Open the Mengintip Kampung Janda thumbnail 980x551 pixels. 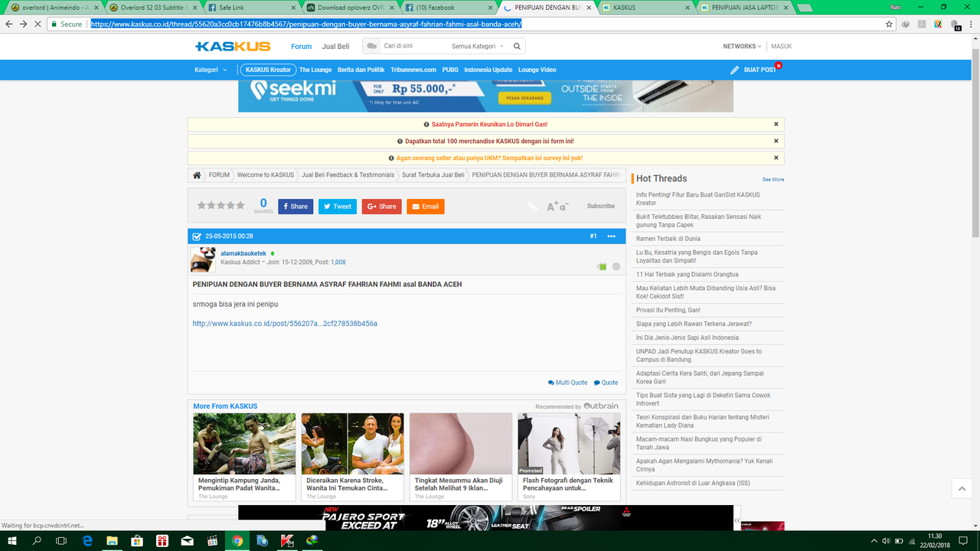coord(244,444)
